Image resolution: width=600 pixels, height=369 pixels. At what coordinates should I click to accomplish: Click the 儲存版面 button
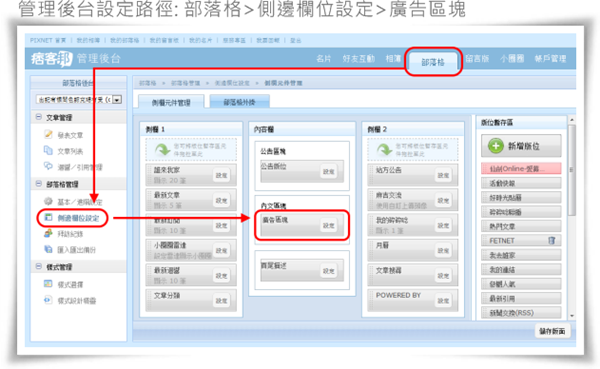(552, 331)
